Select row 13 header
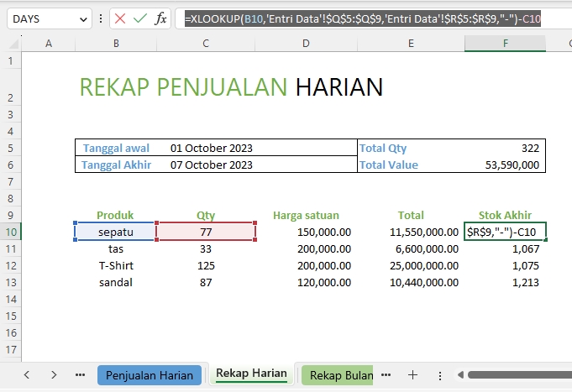 pos(11,283)
